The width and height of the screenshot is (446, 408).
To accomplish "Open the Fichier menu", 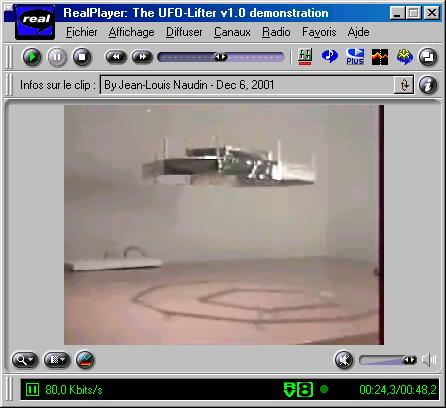I will (x=82, y=32).
